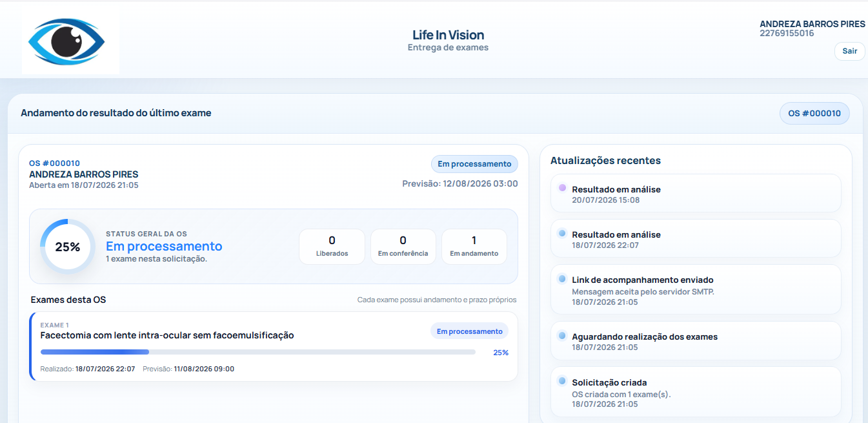This screenshot has width=868, height=423.
Task: Click the blue dot beside the 18/07/2026 22:07 update
Action: [562, 233]
